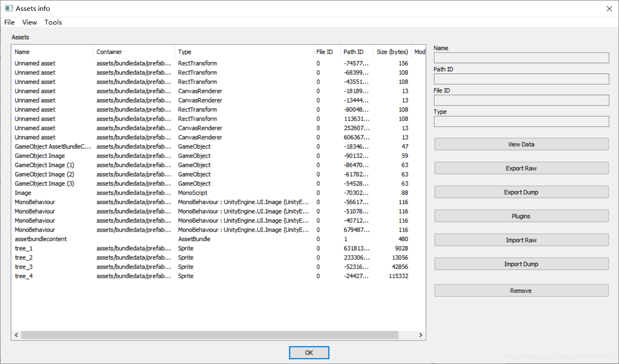The width and height of the screenshot is (619, 364).
Task: Click Import Dump
Action: pyautogui.click(x=521, y=264)
